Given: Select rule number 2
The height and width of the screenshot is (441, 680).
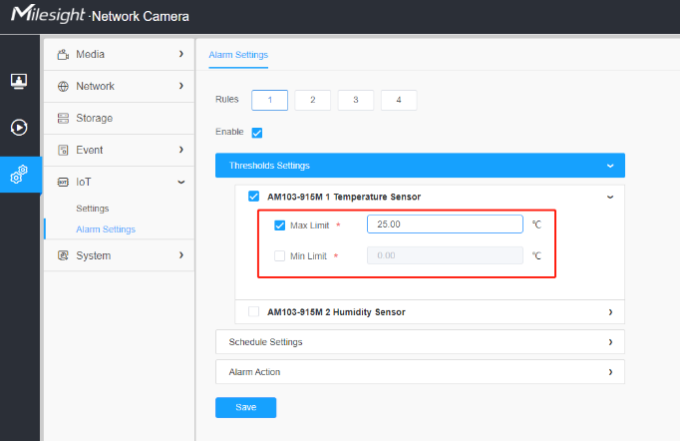Looking at the screenshot, I should click(312, 100).
